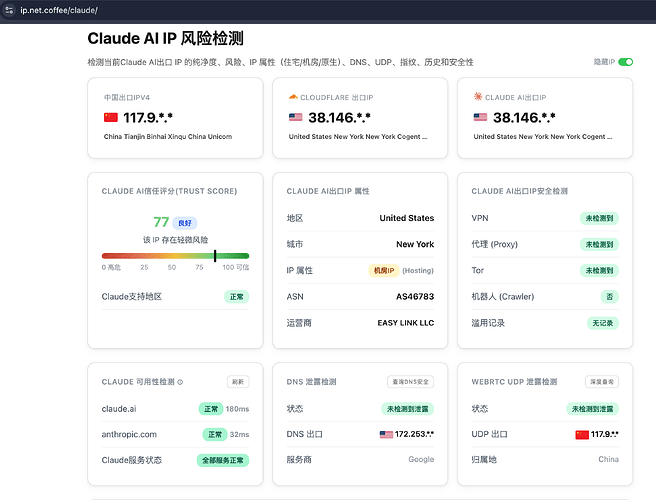This screenshot has width=656, height=500.
Task: Click the anthropic.com row label
Action: click(x=129, y=434)
